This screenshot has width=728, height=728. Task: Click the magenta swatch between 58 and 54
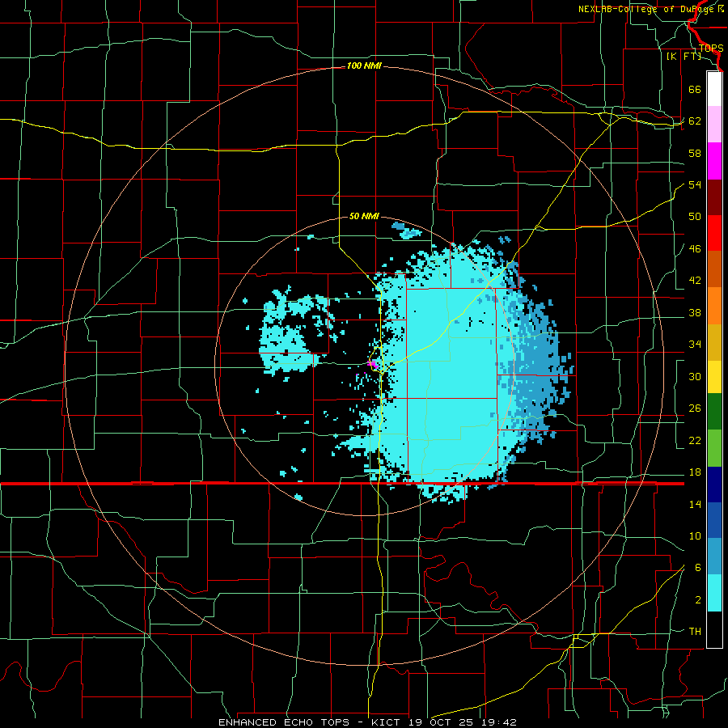(x=714, y=161)
